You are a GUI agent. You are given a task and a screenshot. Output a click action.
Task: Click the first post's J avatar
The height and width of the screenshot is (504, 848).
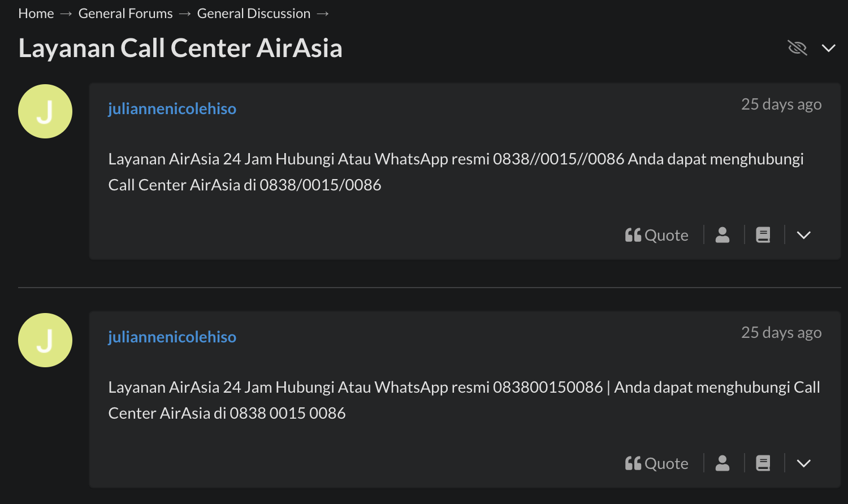tap(45, 111)
